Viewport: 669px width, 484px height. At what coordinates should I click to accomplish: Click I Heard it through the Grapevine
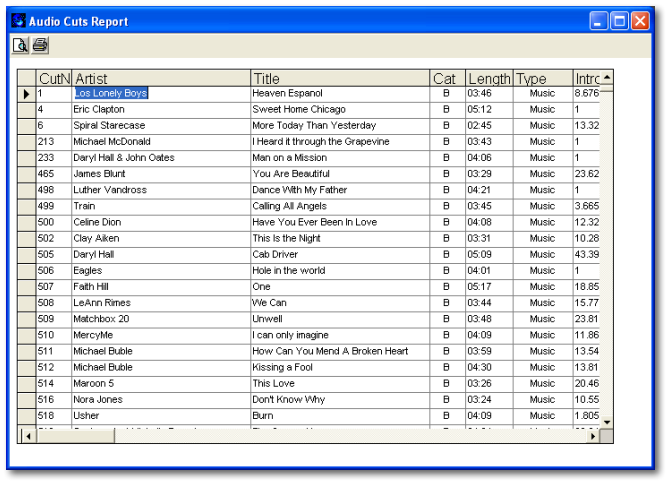[340, 142]
